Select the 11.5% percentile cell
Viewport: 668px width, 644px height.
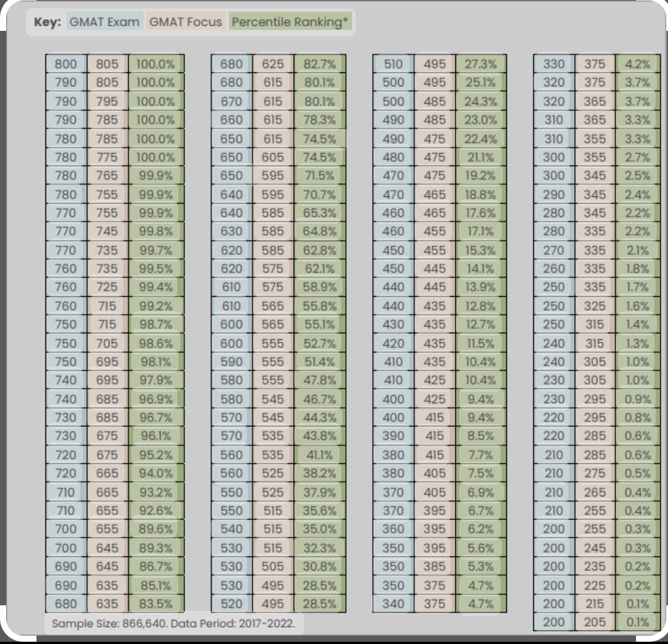click(481, 343)
